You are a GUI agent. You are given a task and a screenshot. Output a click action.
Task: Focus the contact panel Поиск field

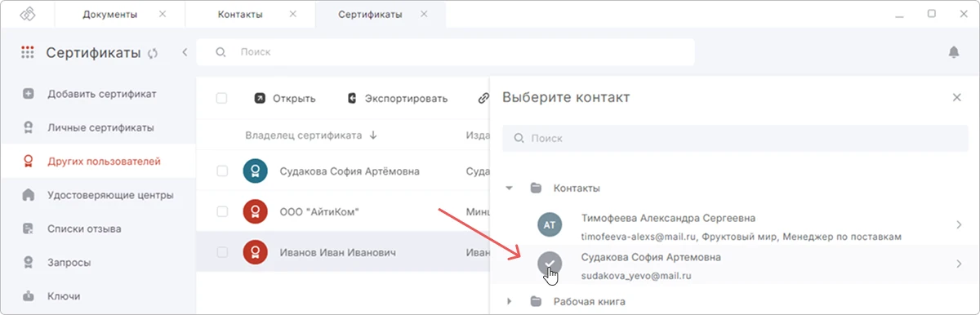[x=734, y=138]
